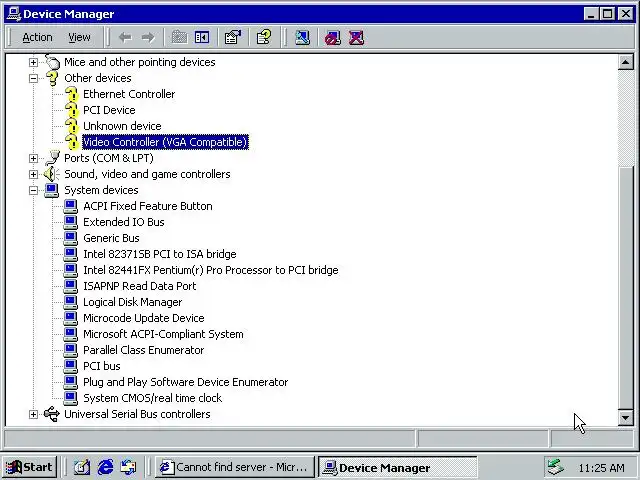
Task: Toggle the Show/Hide console tree icon
Action: click(x=202, y=38)
